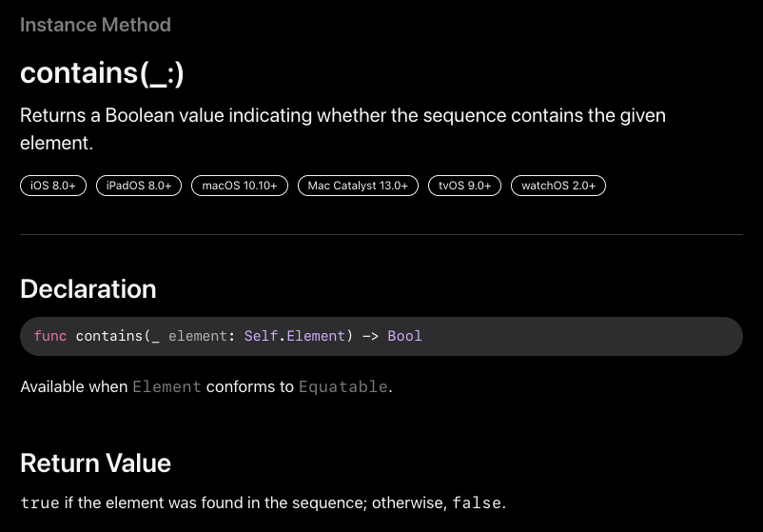Click the watchOS 2.0+ availability badge
Image resolution: width=763 pixels, height=532 pixels.
558,186
